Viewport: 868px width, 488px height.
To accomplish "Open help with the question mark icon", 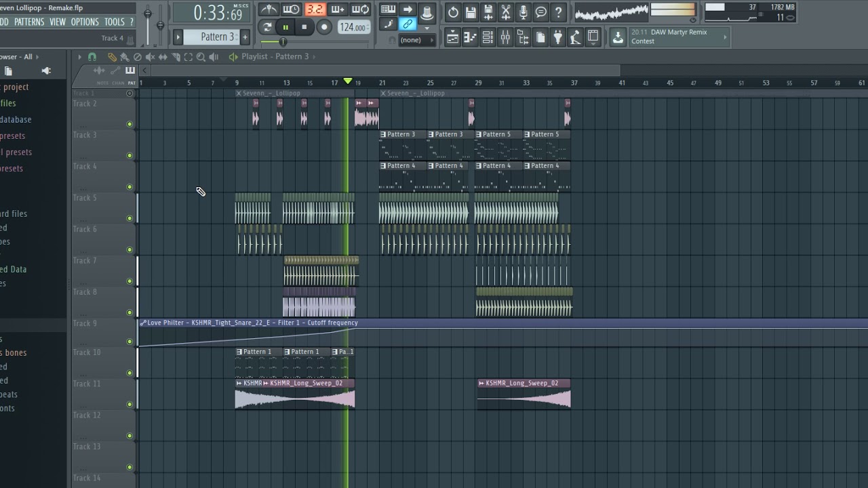I will click(559, 12).
